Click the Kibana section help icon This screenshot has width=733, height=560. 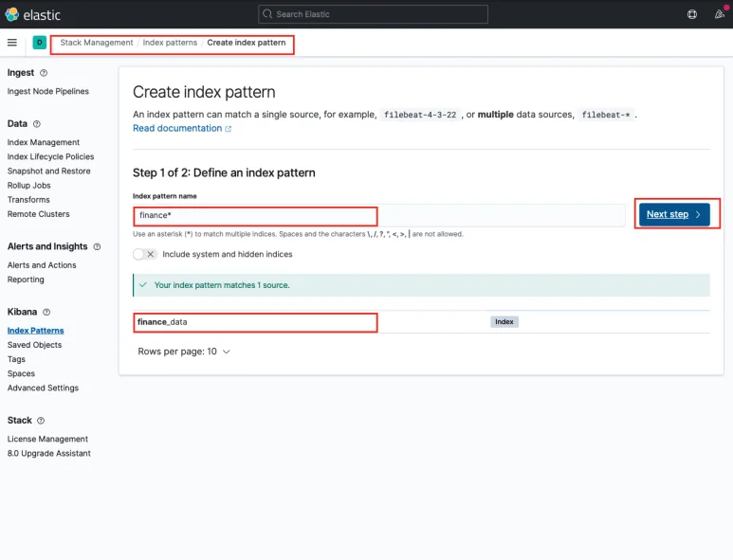(x=46, y=312)
